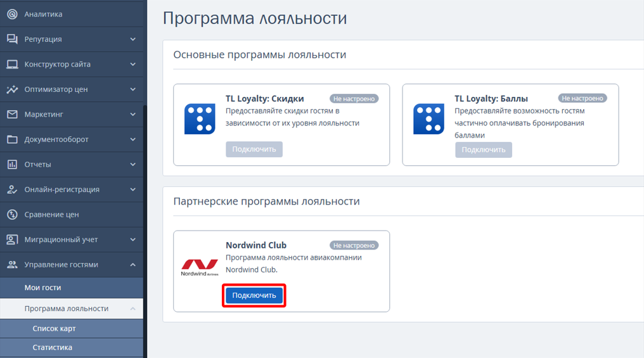
Task: Collapse the Программа лояльности submenu chevron
Action: click(132, 309)
